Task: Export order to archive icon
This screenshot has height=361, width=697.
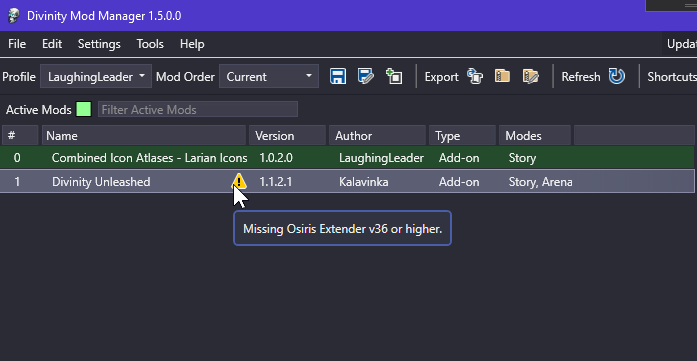Action: click(x=502, y=76)
